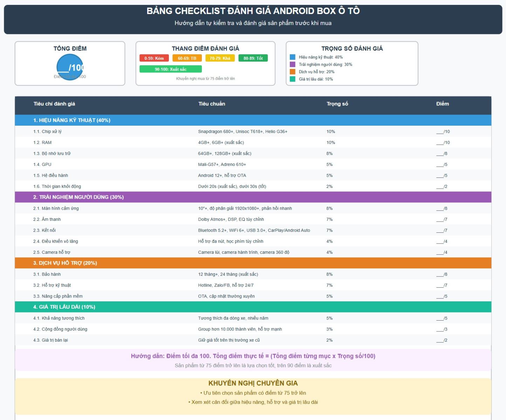Click the 'Dưới 20s (xuất sắc), dưới 30s (tốt)' cell
This screenshot has width=506, height=420.
[x=232, y=187]
